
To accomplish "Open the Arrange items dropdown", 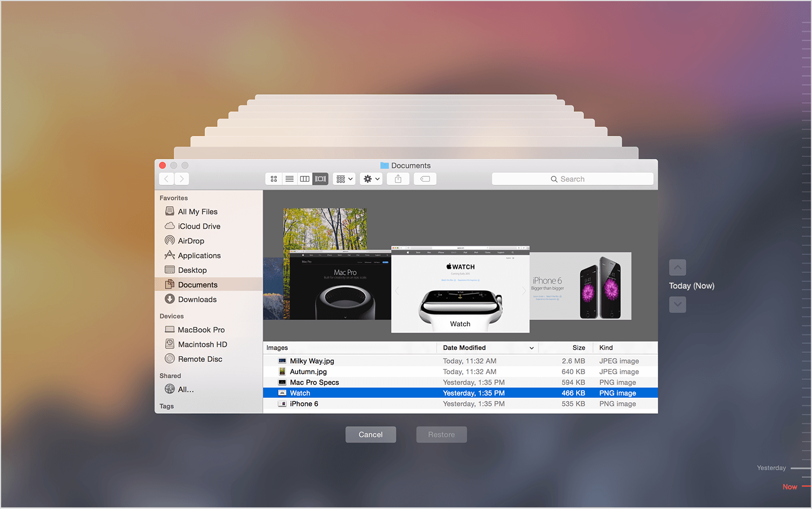I will click(344, 179).
